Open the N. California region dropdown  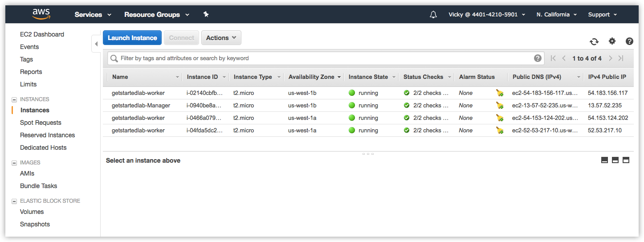click(556, 15)
